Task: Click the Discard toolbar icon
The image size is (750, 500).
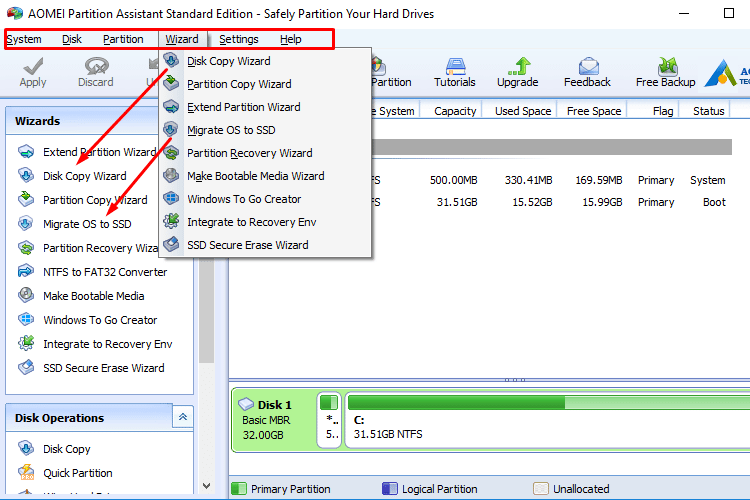Action: pos(96,66)
